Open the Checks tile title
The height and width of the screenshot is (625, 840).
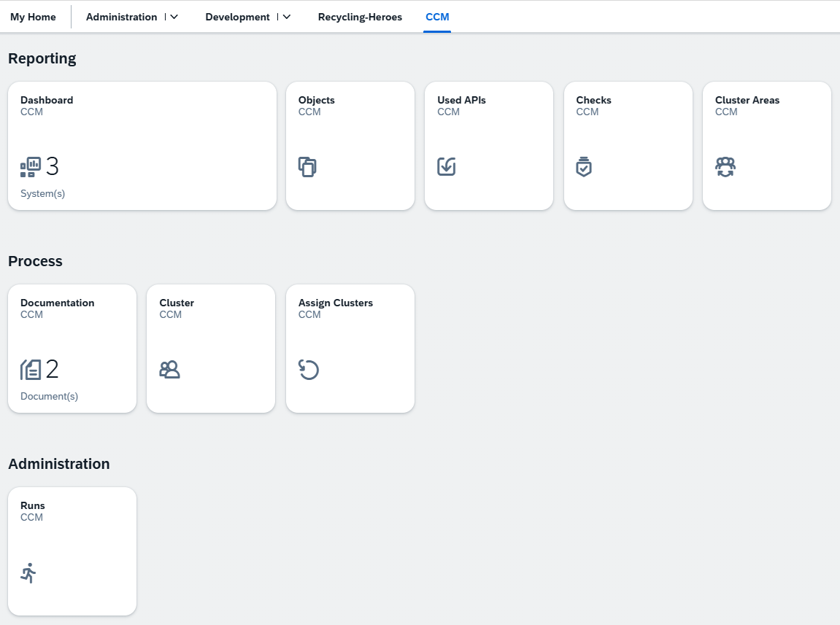pyautogui.click(x=593, y=100)
